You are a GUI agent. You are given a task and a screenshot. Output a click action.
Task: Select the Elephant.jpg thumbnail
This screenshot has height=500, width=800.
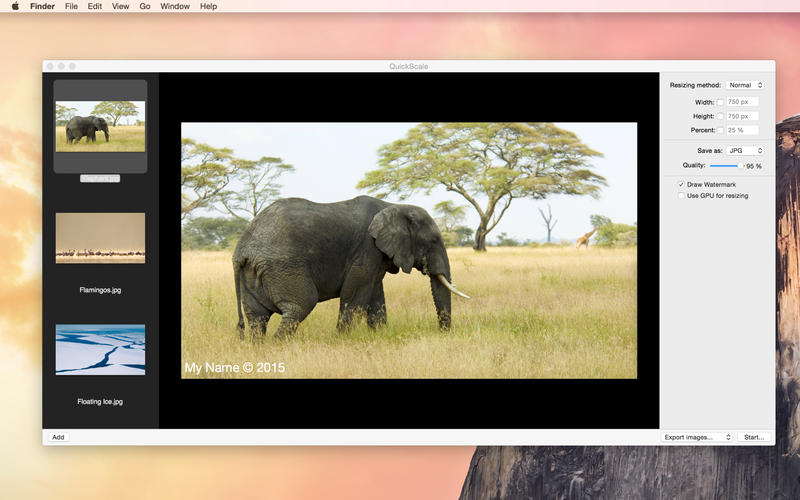(x=100, y=126)
